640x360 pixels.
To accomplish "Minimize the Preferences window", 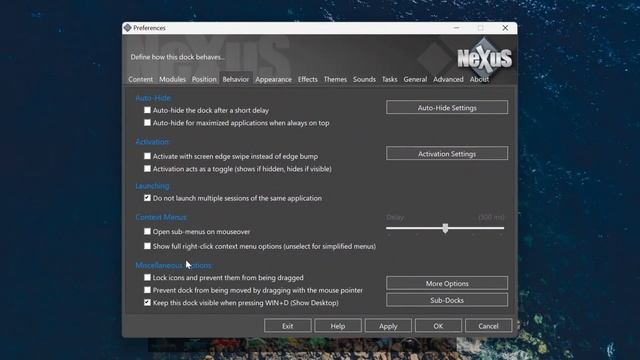I will coord(456,28).
